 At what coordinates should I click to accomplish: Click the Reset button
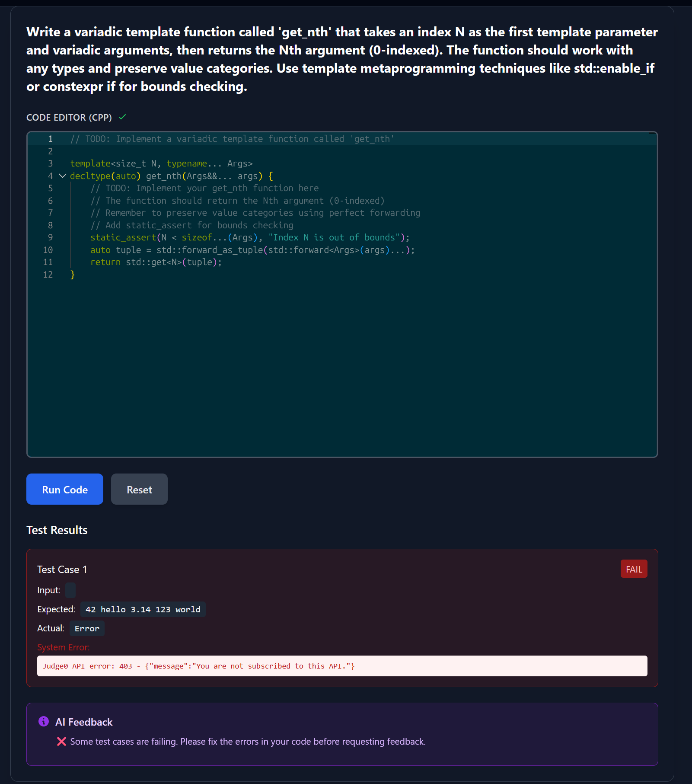point(139,490)
